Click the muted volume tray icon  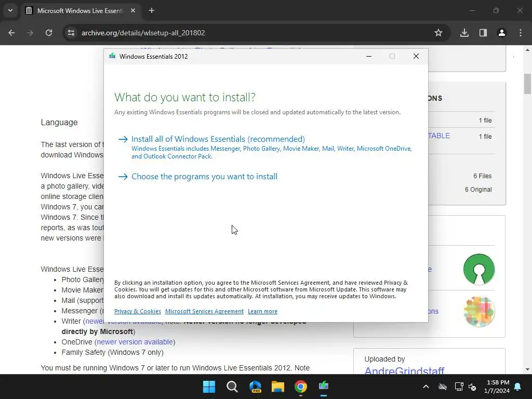coord(472,387)
